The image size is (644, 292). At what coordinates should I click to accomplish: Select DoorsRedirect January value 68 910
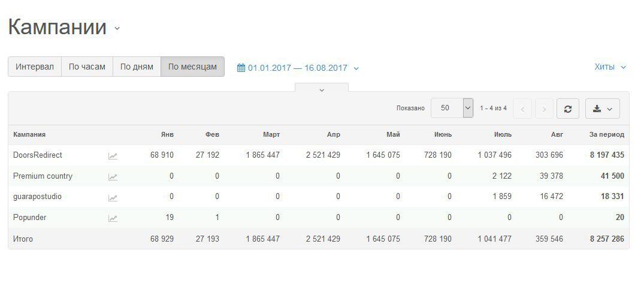[162, 155]
